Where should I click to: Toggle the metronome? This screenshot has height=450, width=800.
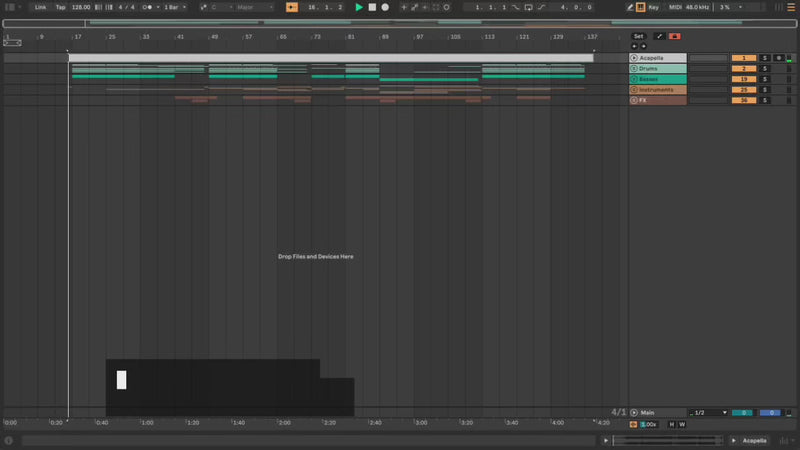point(148,7)
